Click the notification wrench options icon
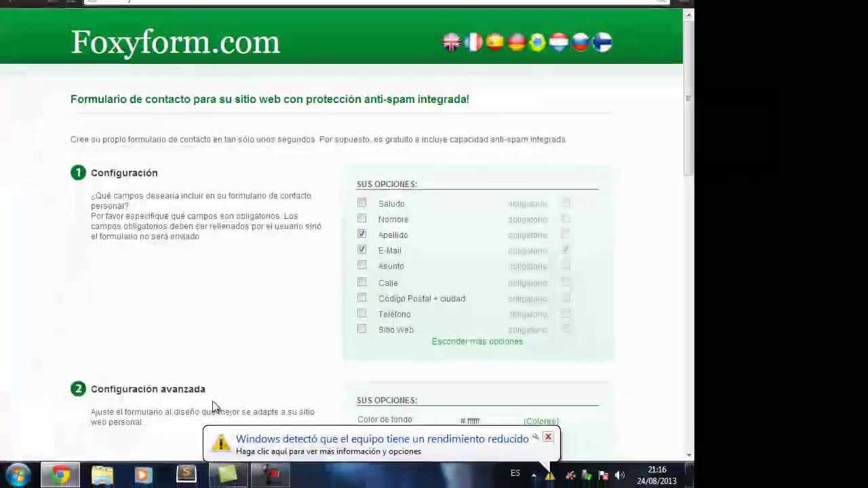The image size is (868, 488). point(535,437)
